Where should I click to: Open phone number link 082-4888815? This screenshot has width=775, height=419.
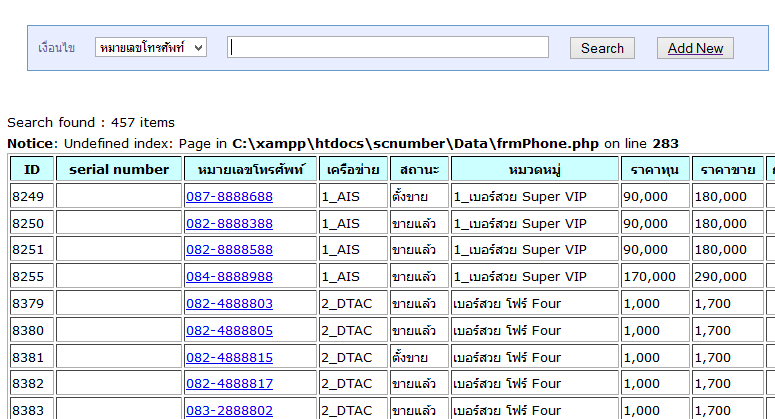coord(229,357)
